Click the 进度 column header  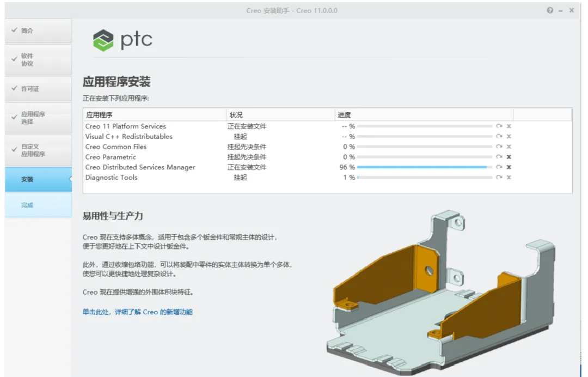(424, 115)
